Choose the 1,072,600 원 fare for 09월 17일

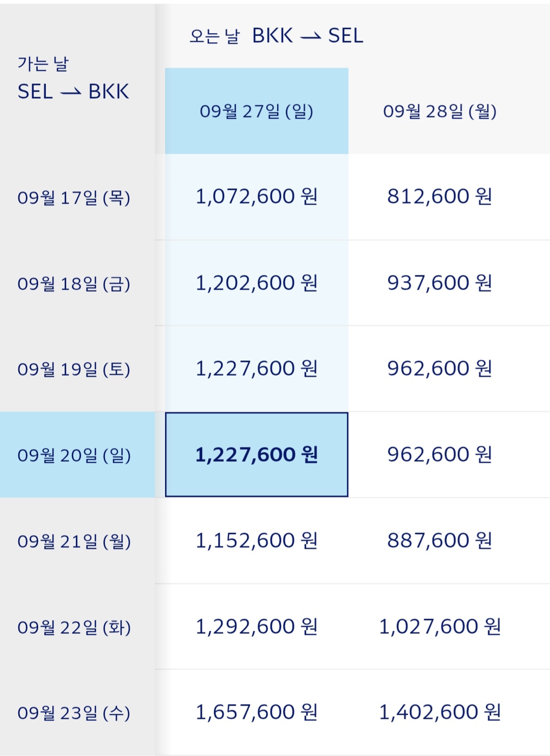[256, 197]
